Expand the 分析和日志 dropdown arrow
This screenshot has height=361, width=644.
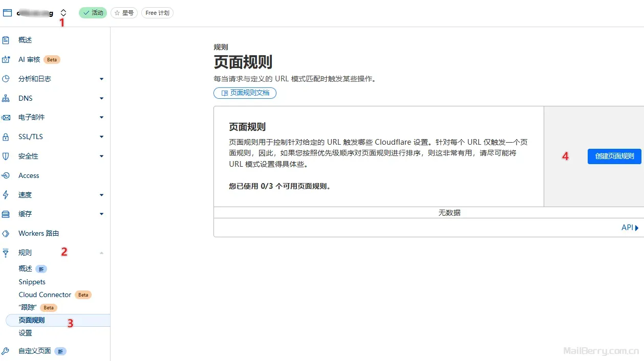click(101, 79)
